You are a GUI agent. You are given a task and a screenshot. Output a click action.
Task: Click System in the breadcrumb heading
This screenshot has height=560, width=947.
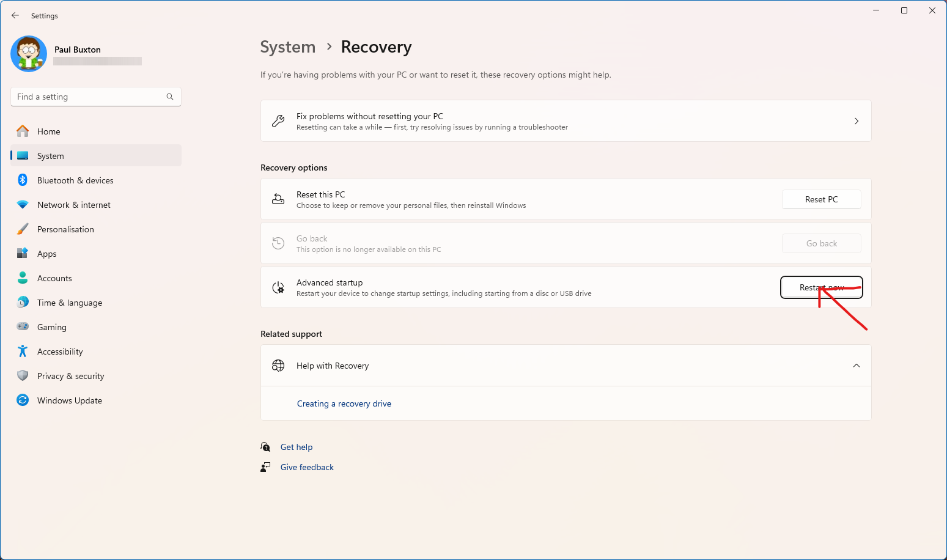(x=288, y=47)
